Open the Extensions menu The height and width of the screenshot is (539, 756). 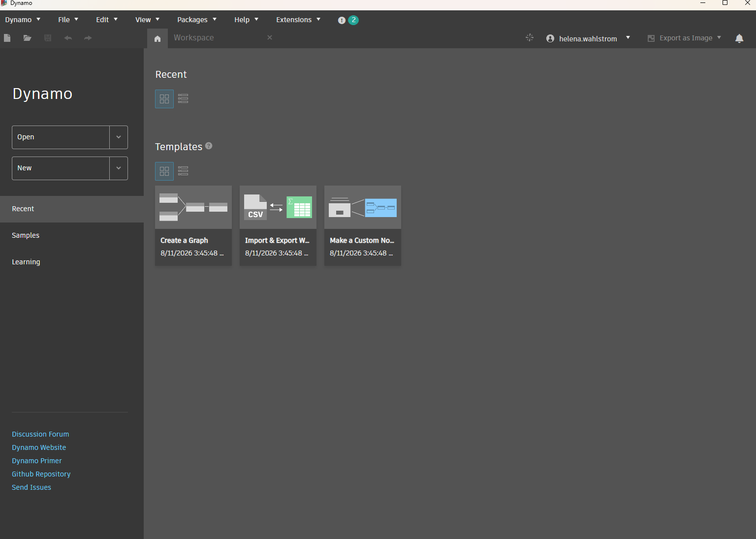tap(298, 20)
